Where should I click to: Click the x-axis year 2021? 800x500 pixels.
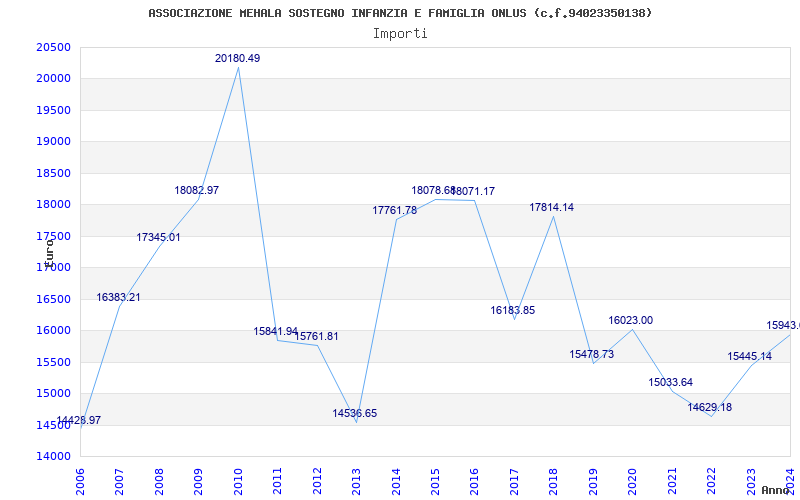point(671,482)
